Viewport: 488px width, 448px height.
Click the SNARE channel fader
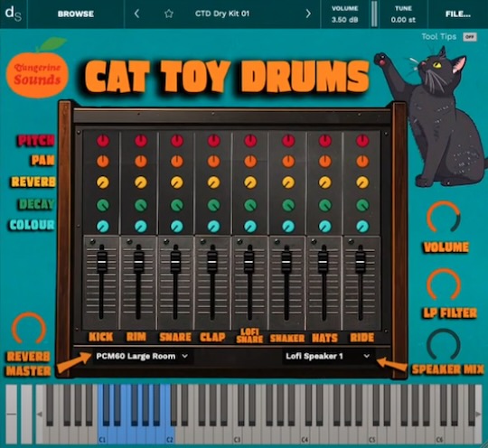tap(175, 261)
